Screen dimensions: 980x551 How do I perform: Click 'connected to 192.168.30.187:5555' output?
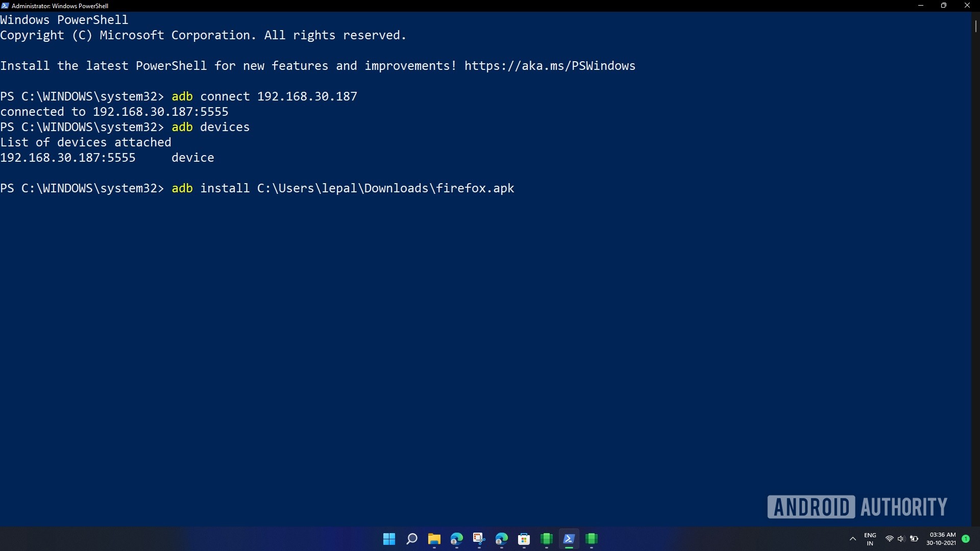tap(114, 112)
